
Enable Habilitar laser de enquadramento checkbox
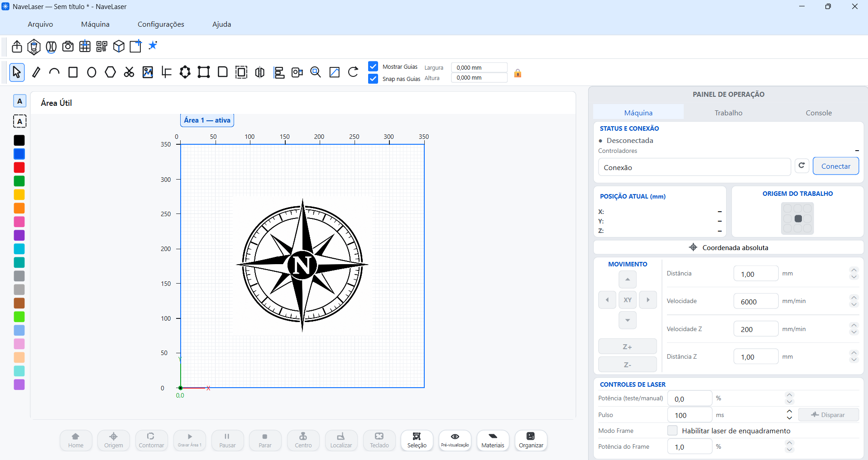coord(672,431)
